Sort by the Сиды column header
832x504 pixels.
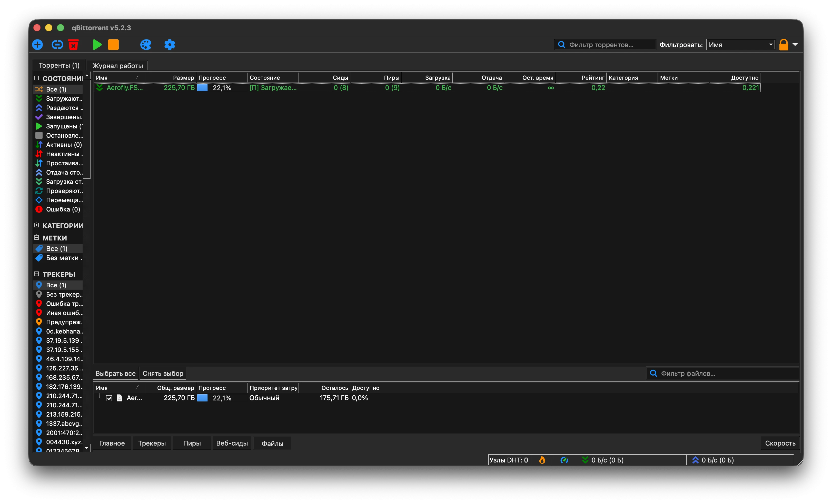point(324,78)
